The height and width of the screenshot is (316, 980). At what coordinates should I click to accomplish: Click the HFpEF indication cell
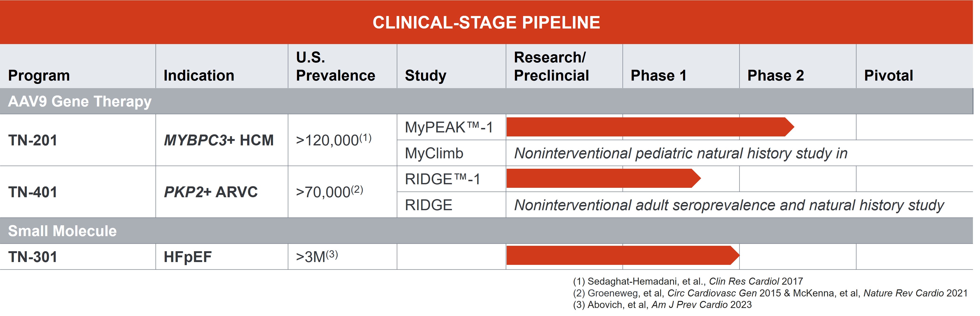[x=188, y=257]
